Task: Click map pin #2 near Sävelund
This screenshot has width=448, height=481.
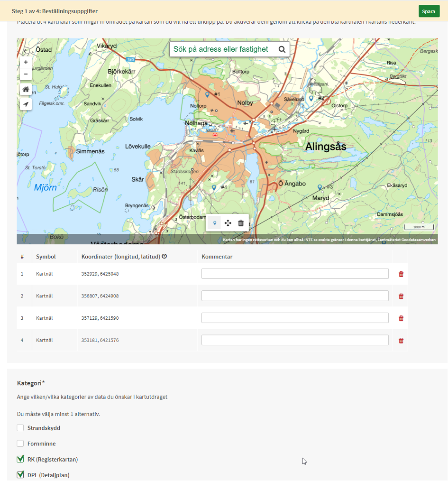Action: point(311,99)
